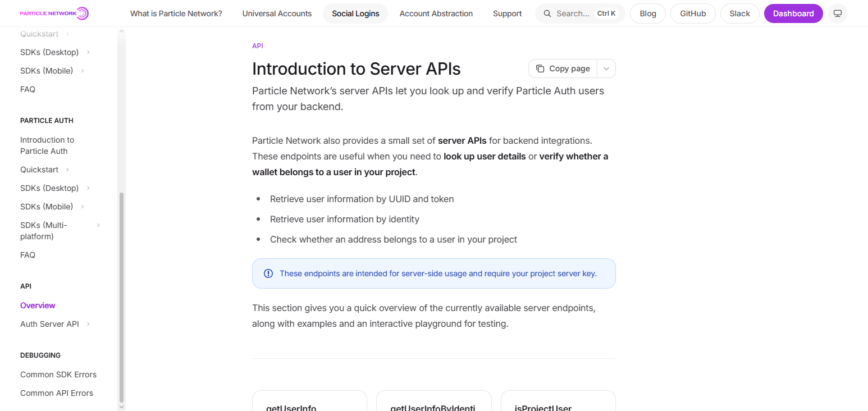Click the API breadcrumb label above title

257,46
